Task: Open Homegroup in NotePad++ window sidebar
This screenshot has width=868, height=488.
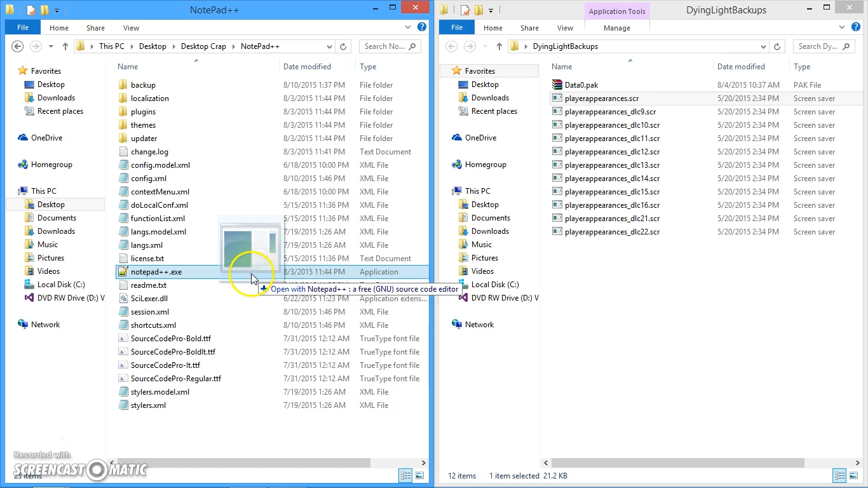Action: tap(51, 165)
